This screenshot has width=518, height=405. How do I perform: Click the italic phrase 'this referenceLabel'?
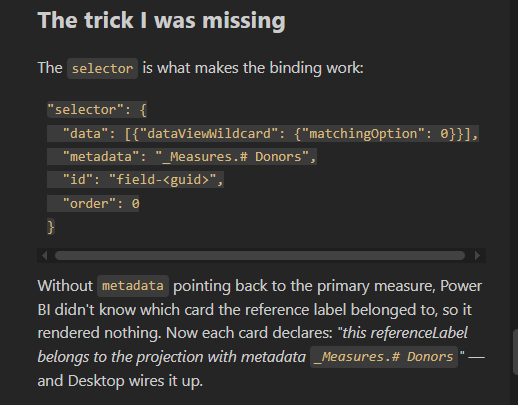click(x=405, y=333)
